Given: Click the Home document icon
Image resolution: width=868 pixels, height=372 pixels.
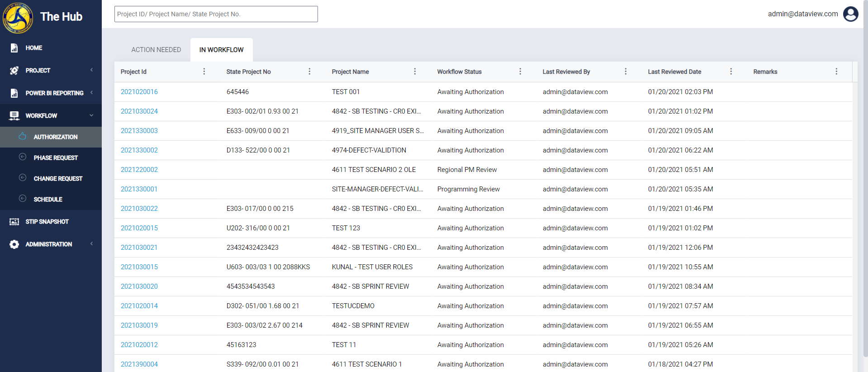Looking at the screenshot, I should (x=14, y=48).
